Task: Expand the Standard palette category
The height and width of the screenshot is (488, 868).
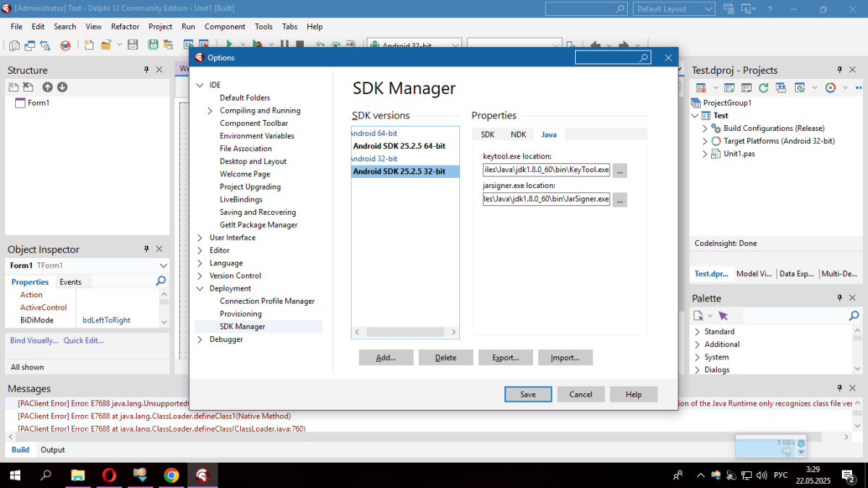Action: coord(697,332)
